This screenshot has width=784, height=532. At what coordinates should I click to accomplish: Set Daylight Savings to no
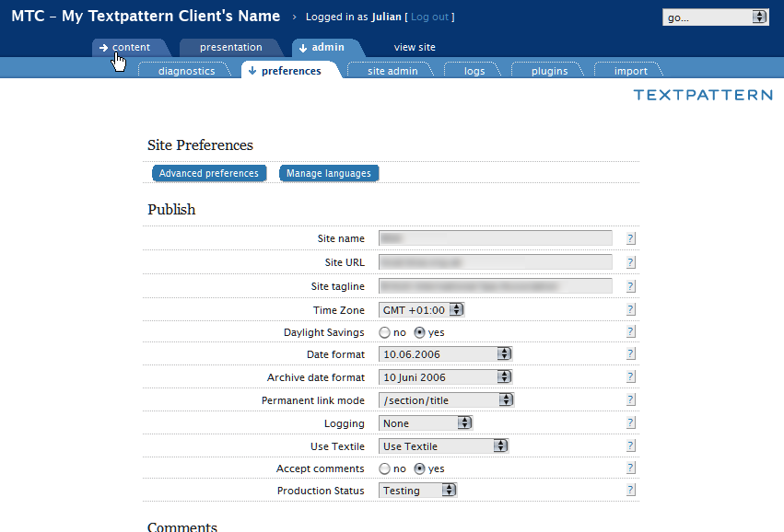384,332
